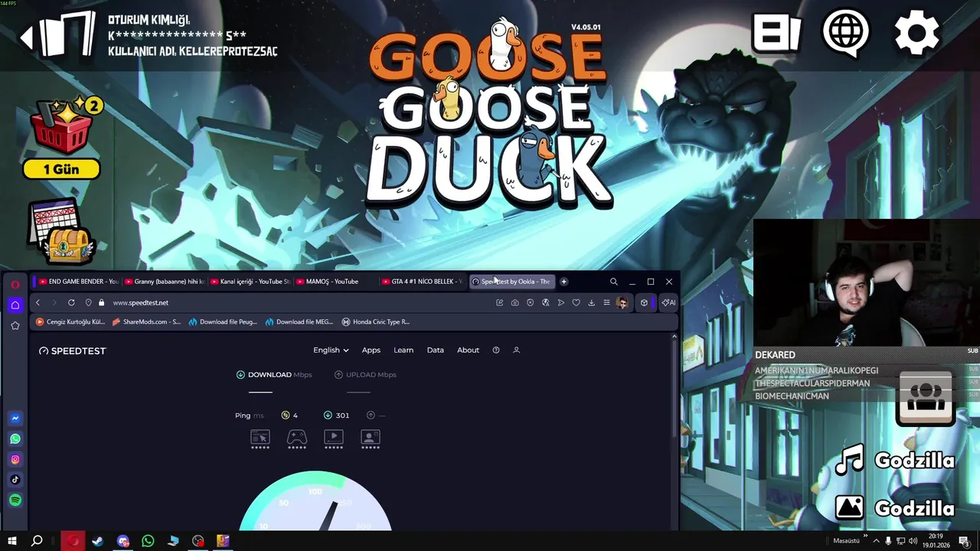Viewport: 980px width, 551px height.
Task: Open the game's language globe icon
Action: (846, 34)
